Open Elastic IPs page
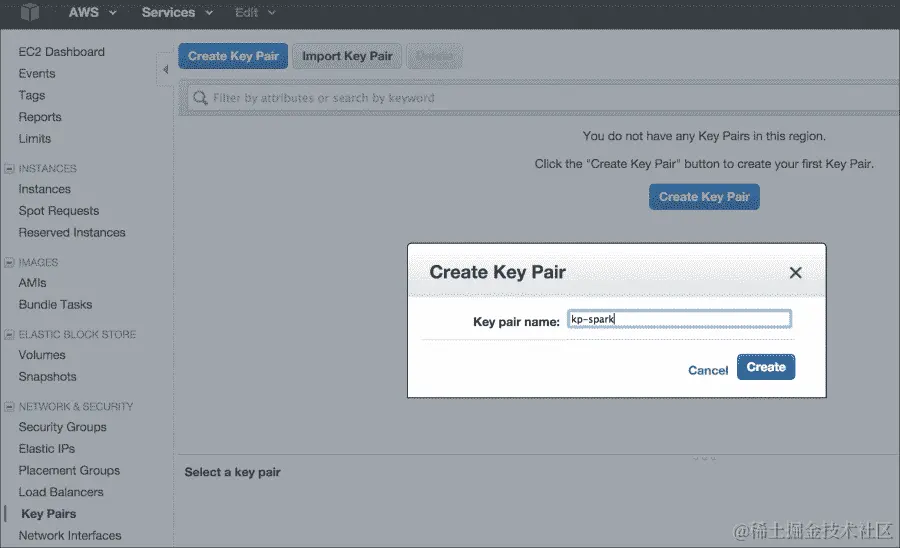Screen dimensions: 900x548 click(x=46, y=449)
